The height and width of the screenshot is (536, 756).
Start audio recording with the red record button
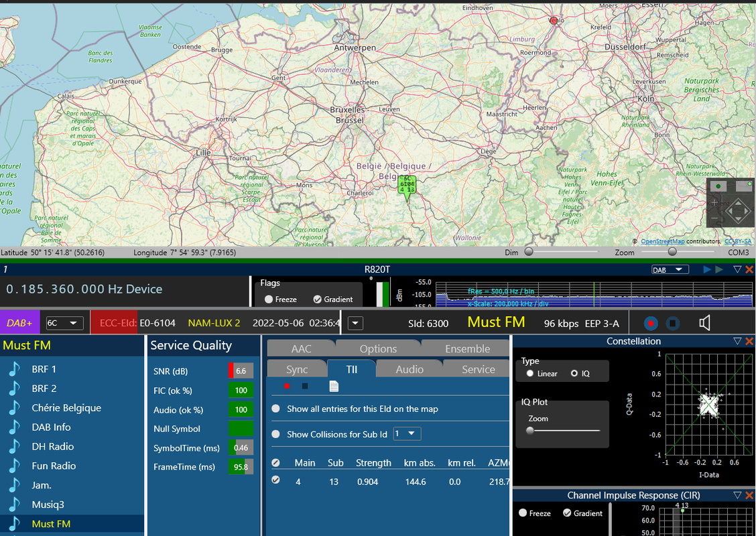tap(651, 324)
